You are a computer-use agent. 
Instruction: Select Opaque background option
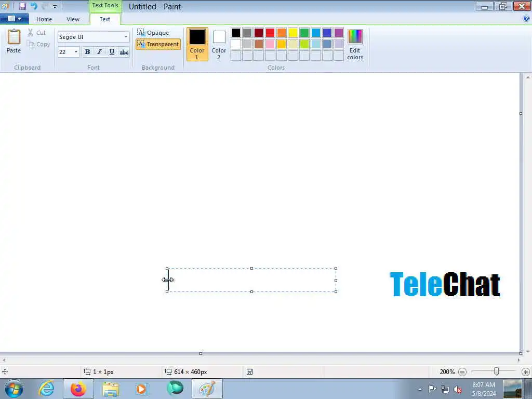click(x=153, y=33)
